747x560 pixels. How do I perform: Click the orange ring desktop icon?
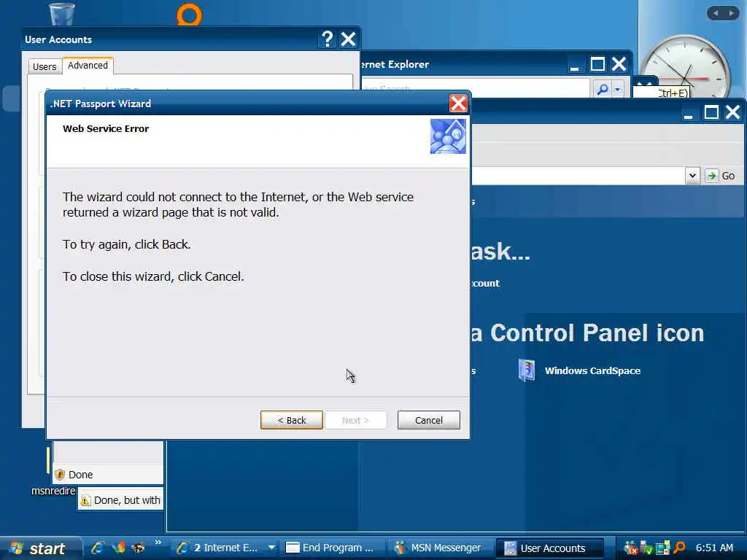(x=189, y=15)
